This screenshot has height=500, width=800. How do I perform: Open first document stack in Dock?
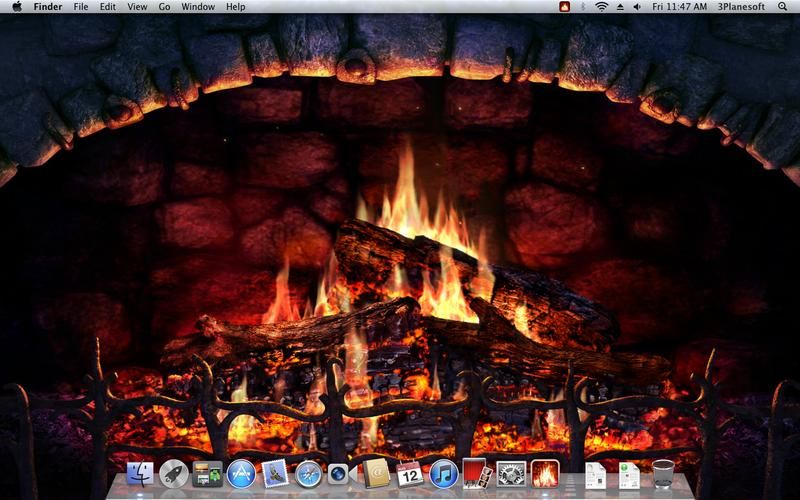595,476
